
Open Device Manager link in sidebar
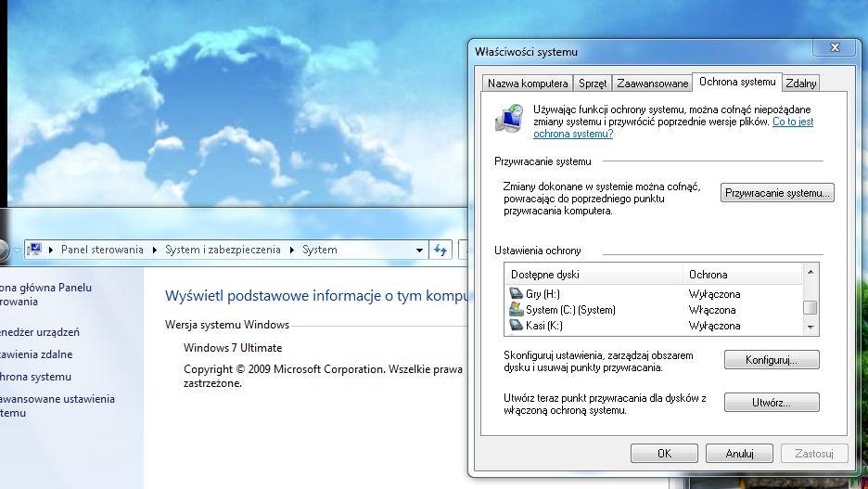tap(40, 332)
